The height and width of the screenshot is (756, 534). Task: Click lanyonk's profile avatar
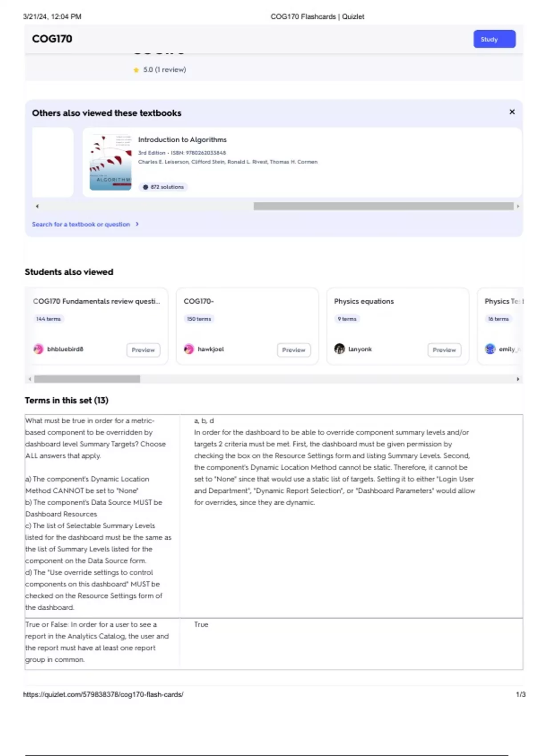(x=340, y=349)
